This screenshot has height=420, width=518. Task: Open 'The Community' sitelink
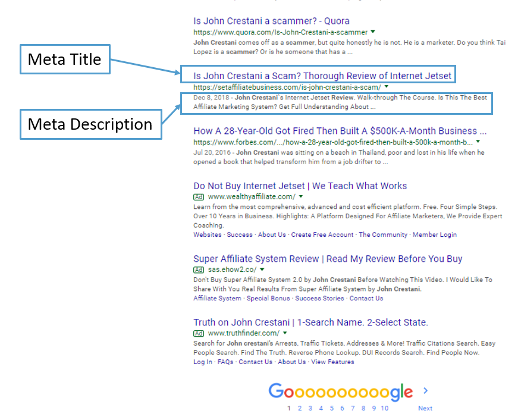pos(383,234)
